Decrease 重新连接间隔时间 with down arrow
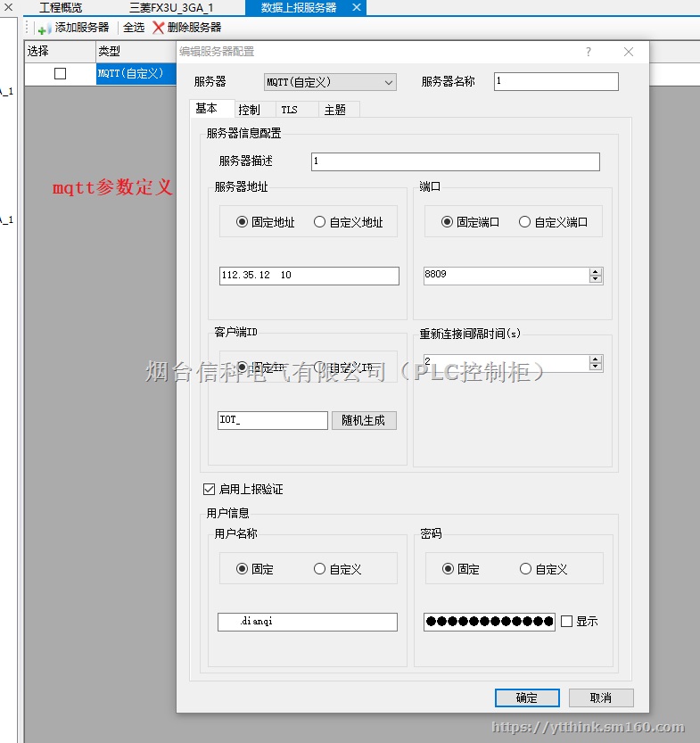Viewport: 700px width, 743px height. click(x=596, y=367)
